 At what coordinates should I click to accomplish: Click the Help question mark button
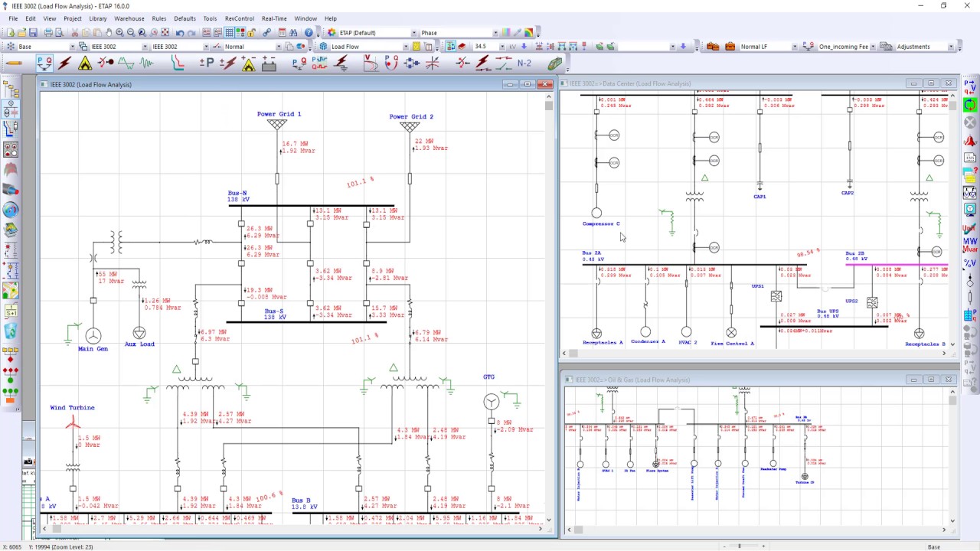click(x=309, y=33)
